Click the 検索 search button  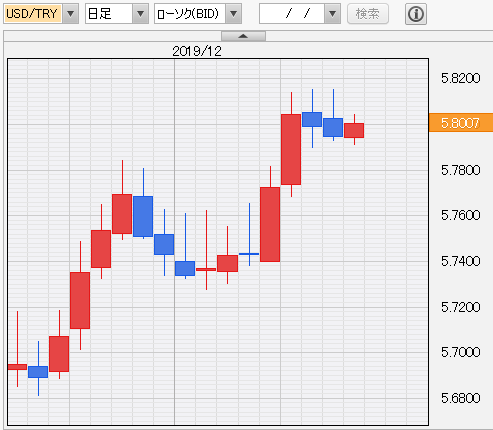pos(368,14)
